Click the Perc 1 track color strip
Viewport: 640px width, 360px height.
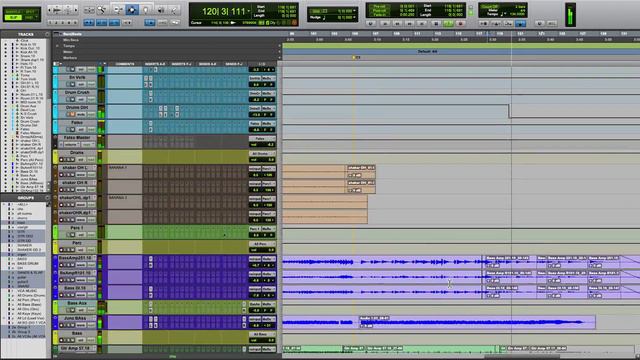55,232
